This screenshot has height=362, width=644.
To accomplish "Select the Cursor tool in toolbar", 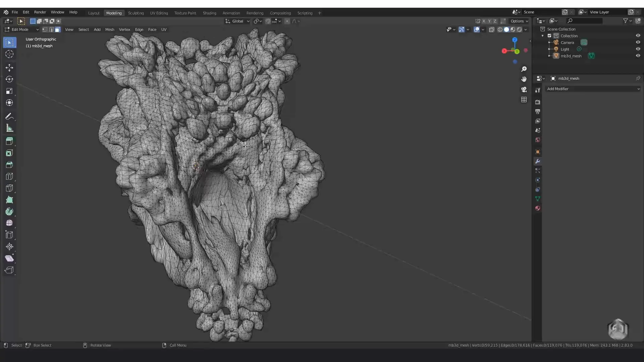I will pyautogui.click(x=9, y=54).
